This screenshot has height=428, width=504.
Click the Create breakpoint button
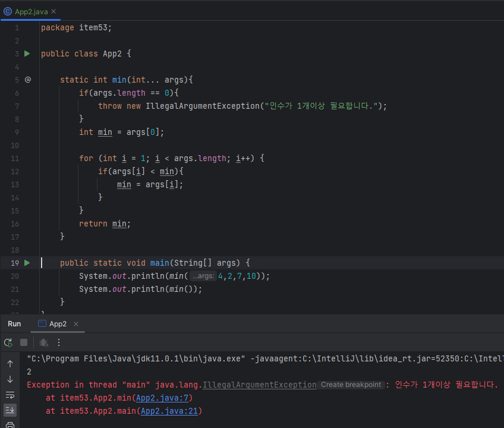point(351,385)
